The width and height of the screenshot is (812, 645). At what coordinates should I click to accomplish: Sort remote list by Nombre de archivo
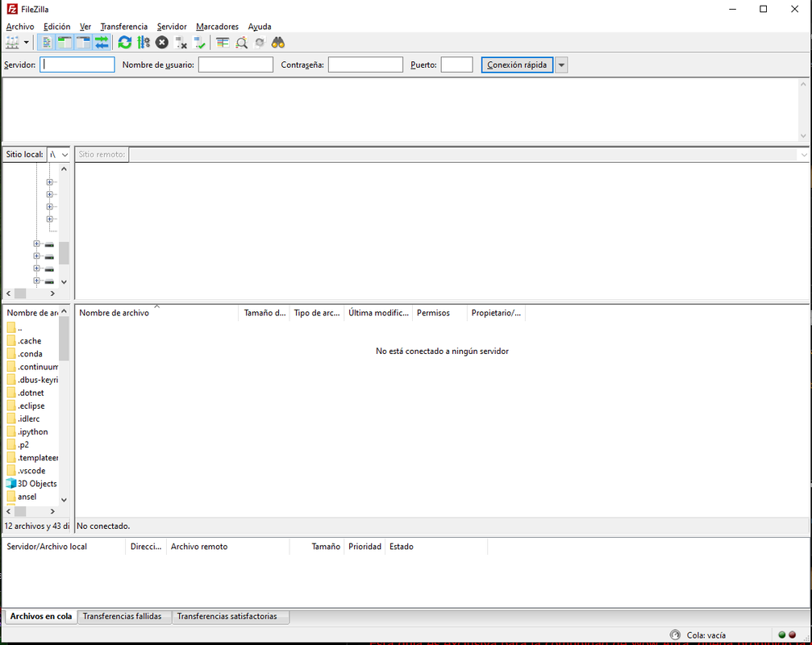point(157,313)
